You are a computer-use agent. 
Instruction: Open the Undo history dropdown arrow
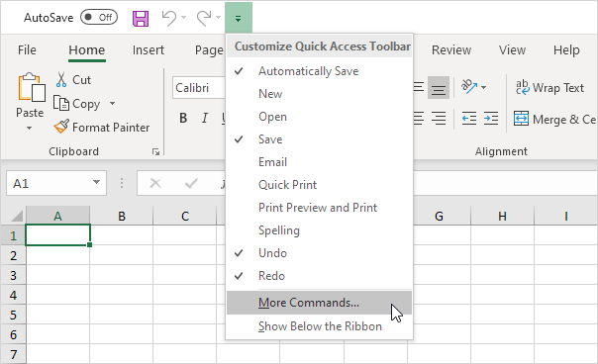pos(183,17)
